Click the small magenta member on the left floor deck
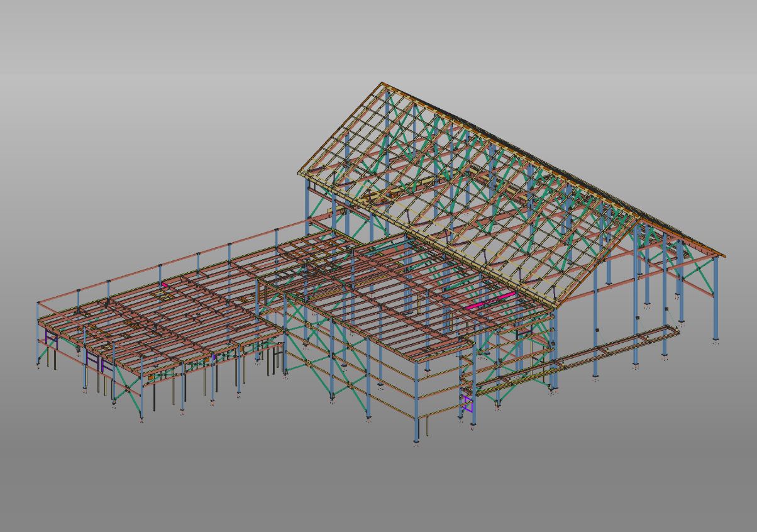Screen dimensions: 757x532 (164, 285)
